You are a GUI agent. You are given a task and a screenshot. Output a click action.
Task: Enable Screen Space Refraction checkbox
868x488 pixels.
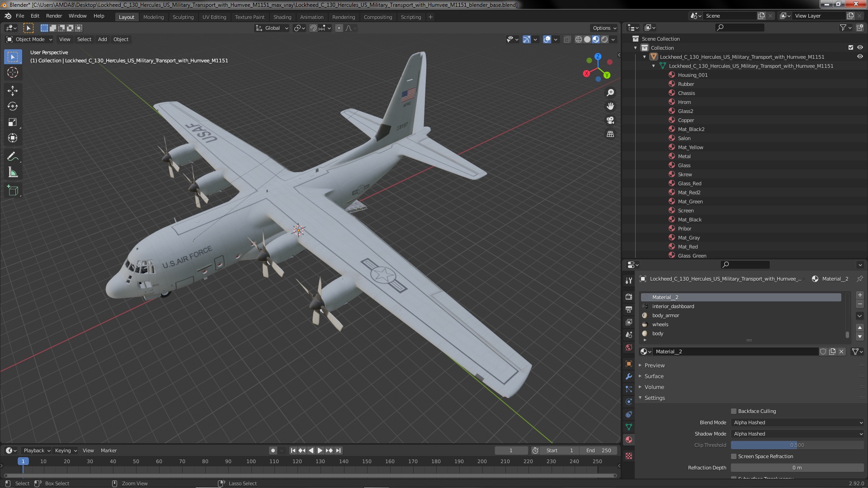pos(734,456)
